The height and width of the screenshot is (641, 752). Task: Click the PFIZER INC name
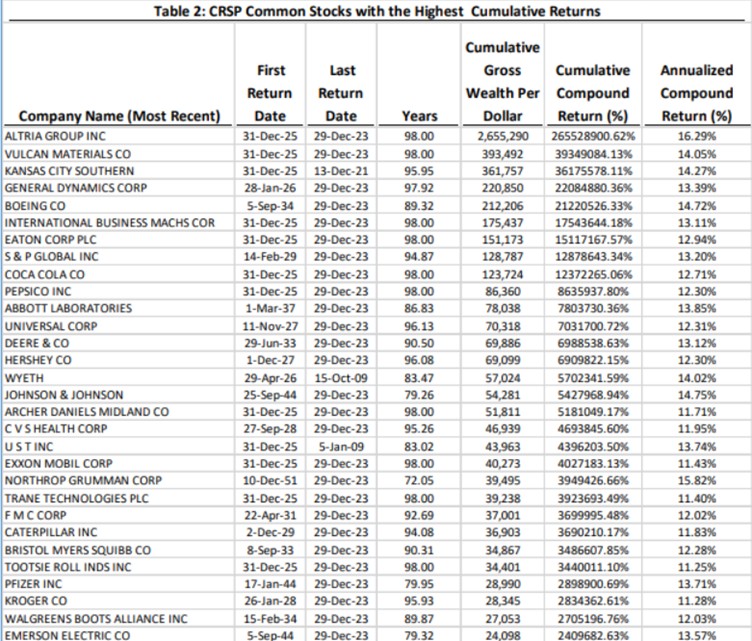tap(33, 584)
